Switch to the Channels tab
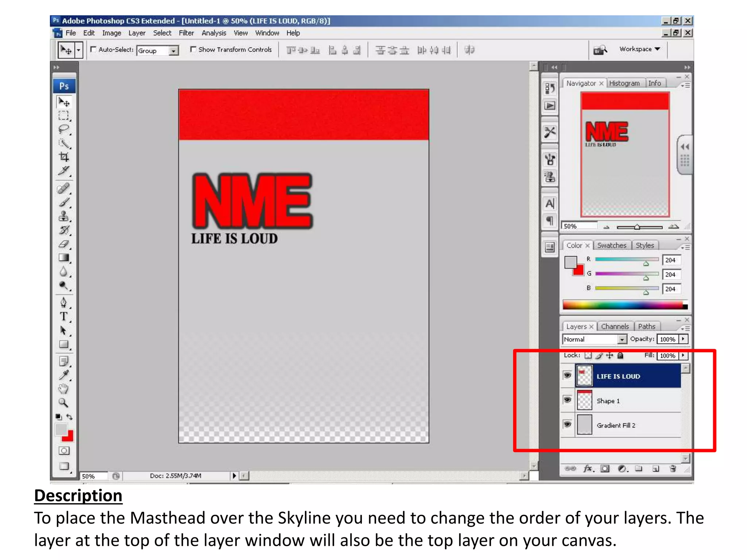 click(615, 326)
